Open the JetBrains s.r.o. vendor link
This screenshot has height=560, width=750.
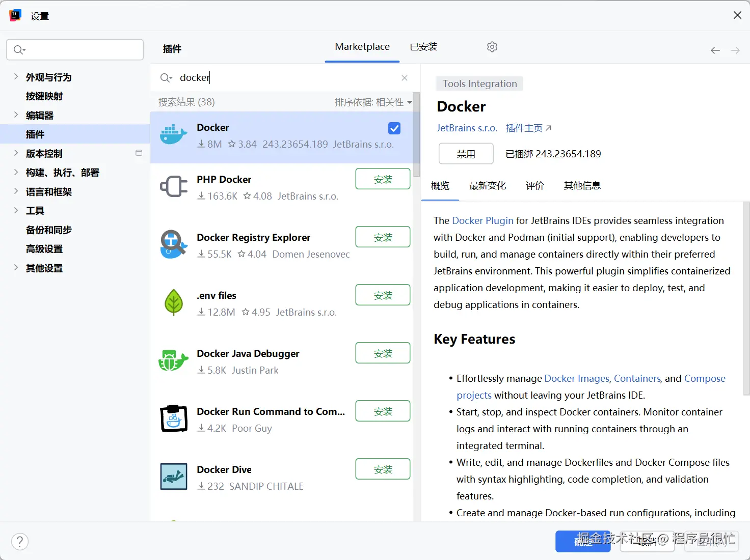tap(467, 128)
